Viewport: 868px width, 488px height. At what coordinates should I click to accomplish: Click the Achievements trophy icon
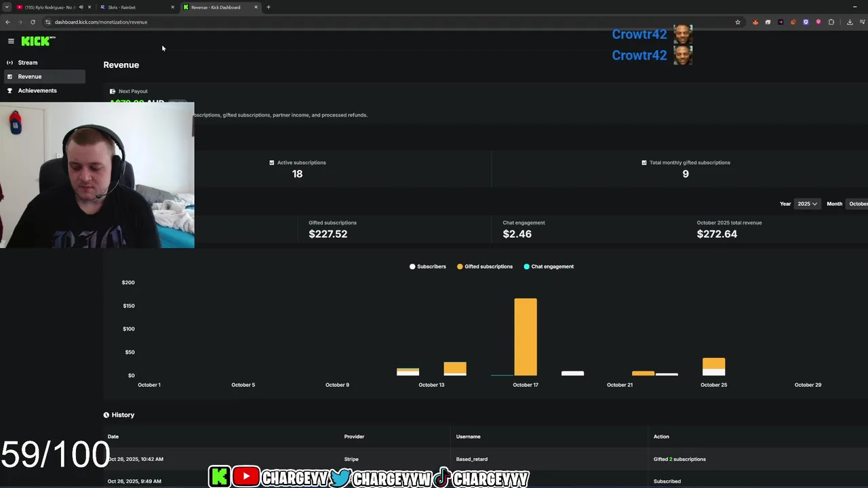coord(9,91)
